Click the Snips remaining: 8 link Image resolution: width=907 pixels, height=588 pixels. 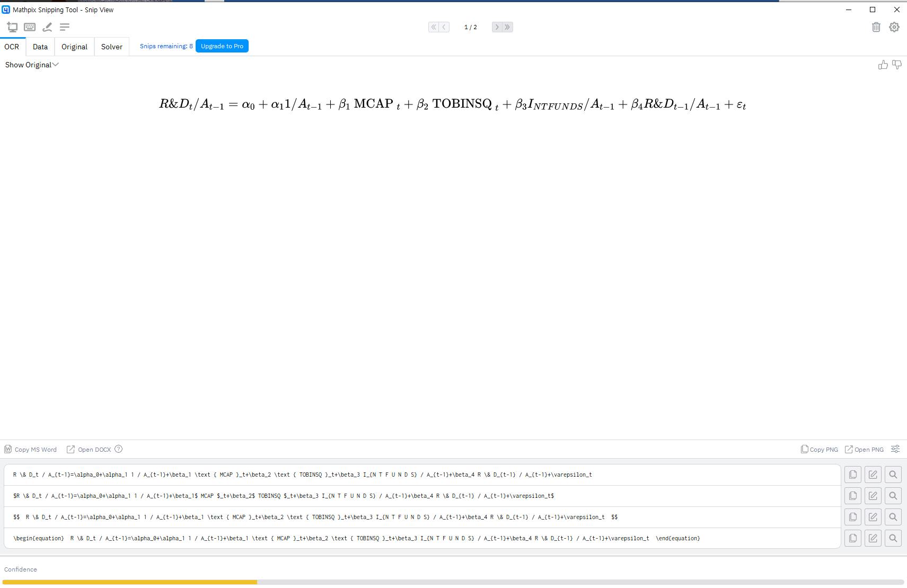166,46
